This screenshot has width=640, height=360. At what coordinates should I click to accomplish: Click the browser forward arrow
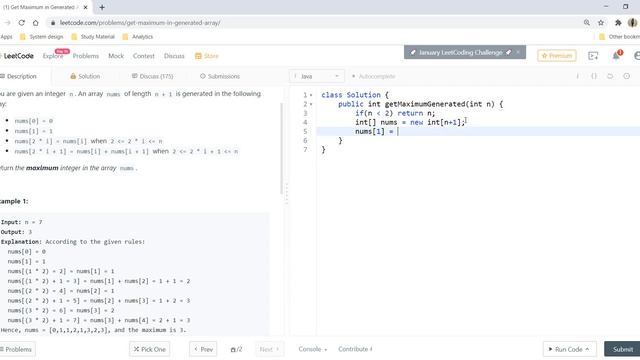7,23
